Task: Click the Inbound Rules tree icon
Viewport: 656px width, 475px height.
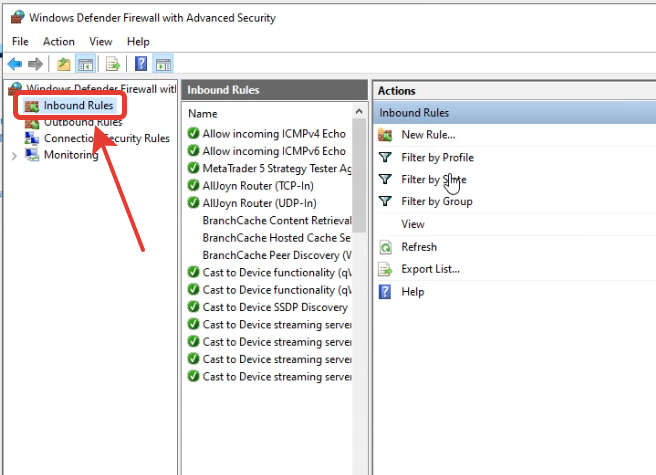Action: [32, 106]
